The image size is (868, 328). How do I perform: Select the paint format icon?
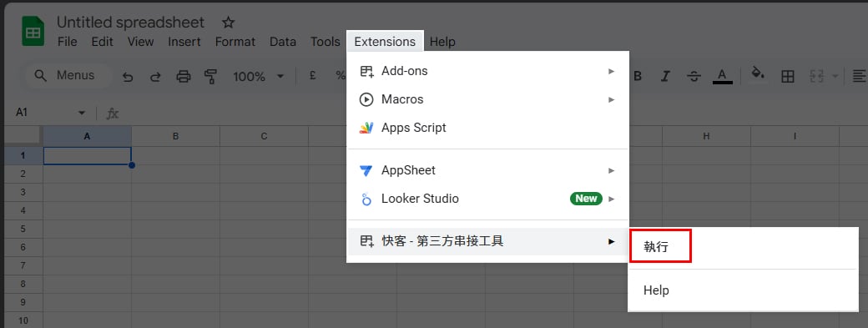pyautogui.click(x=210, y=76)
